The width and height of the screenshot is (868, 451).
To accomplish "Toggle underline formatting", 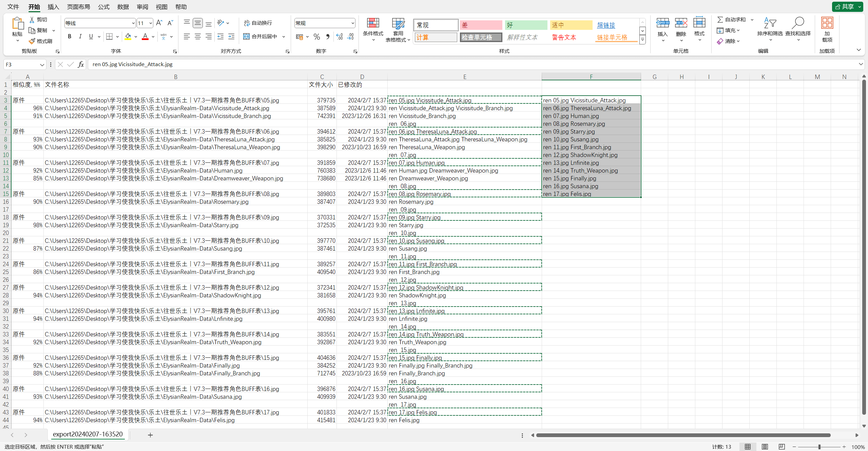I will [x=91, y=37].
